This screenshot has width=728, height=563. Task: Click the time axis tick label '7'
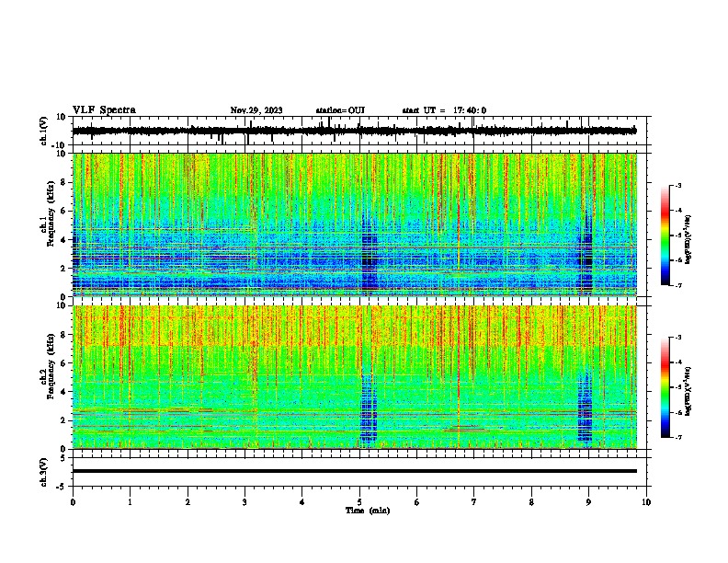click(474, 502)
